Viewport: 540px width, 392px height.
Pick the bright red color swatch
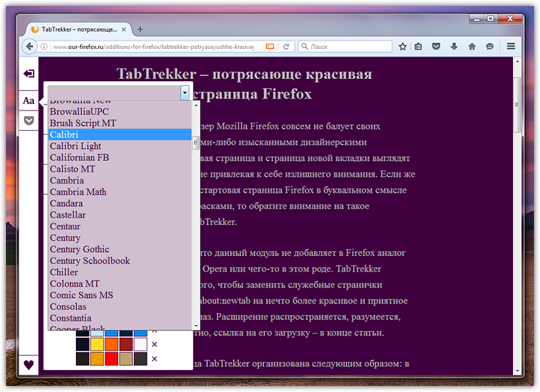tap(111, 359)
